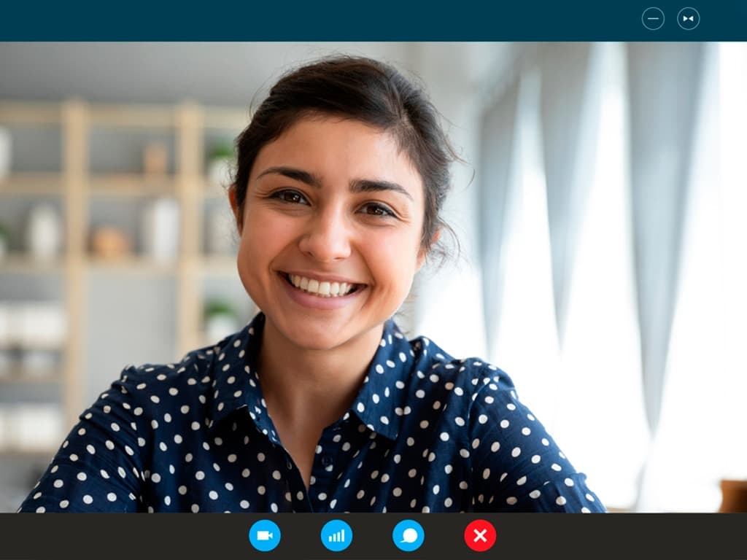Collapse the call view with inward arrows

[688, 19]
